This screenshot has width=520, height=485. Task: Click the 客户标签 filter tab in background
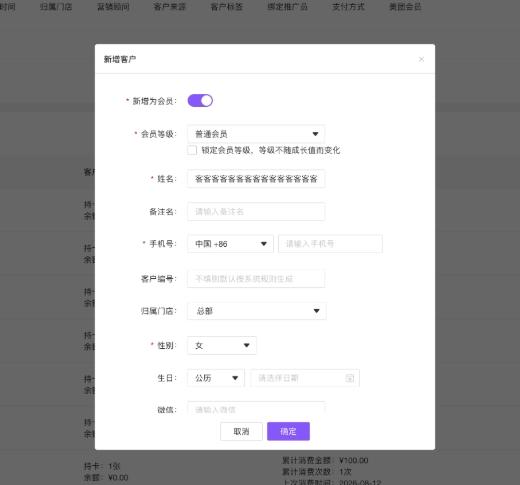click(x=227, y=7)
